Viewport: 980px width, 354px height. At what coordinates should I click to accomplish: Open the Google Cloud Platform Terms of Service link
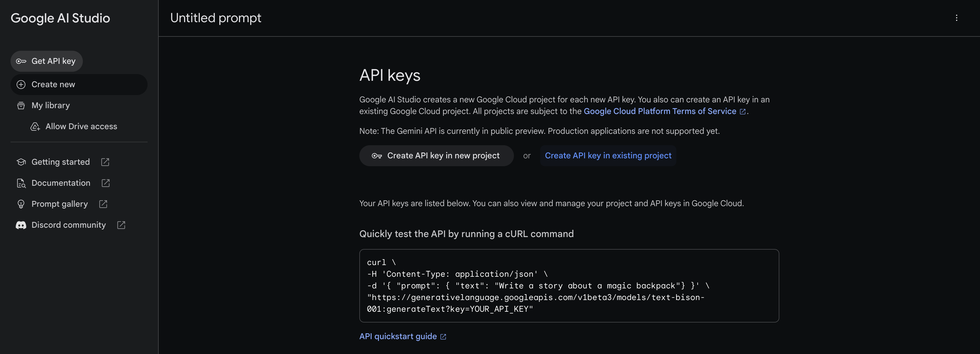pyautogui.click(x=660, y=111)
